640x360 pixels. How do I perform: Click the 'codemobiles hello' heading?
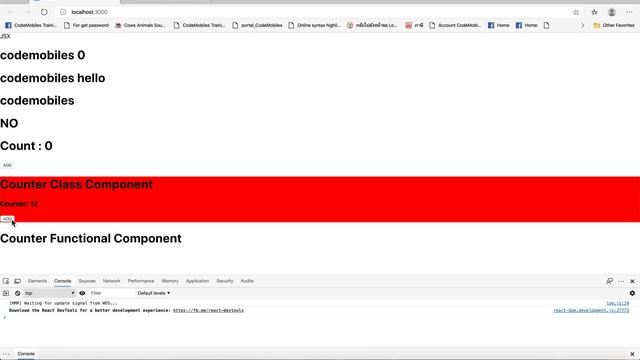point(53,78)
